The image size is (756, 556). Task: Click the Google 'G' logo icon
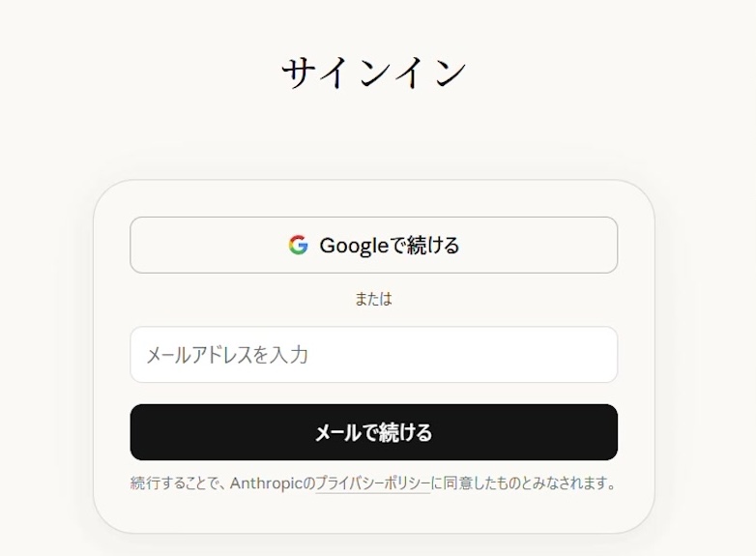coord(298,245)
